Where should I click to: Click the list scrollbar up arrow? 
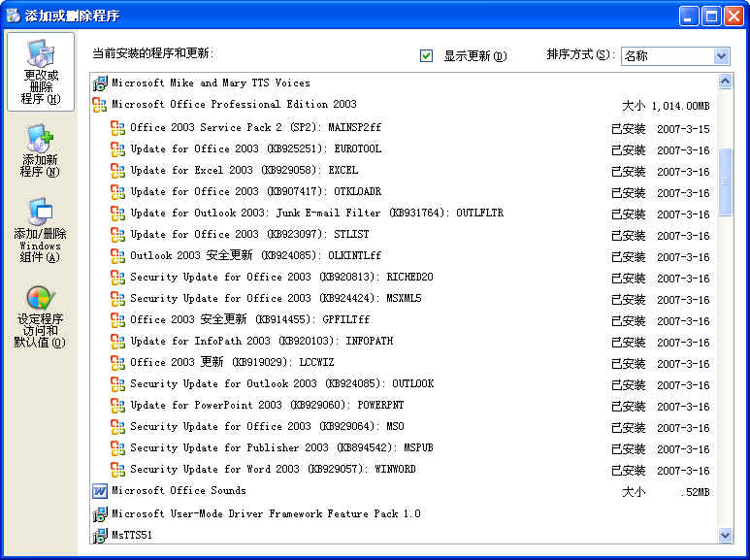pos(725,82)
